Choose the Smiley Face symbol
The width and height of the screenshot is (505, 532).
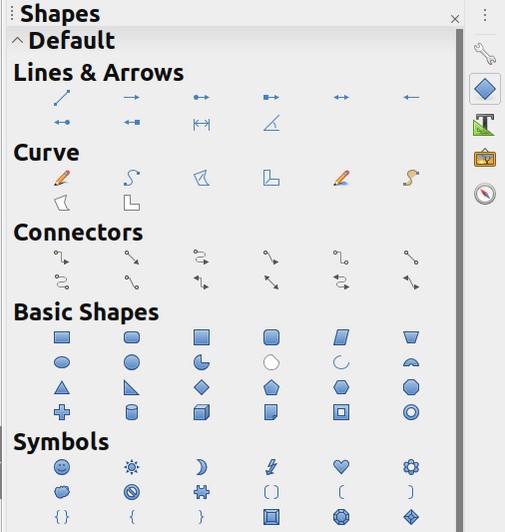point(62,467)
